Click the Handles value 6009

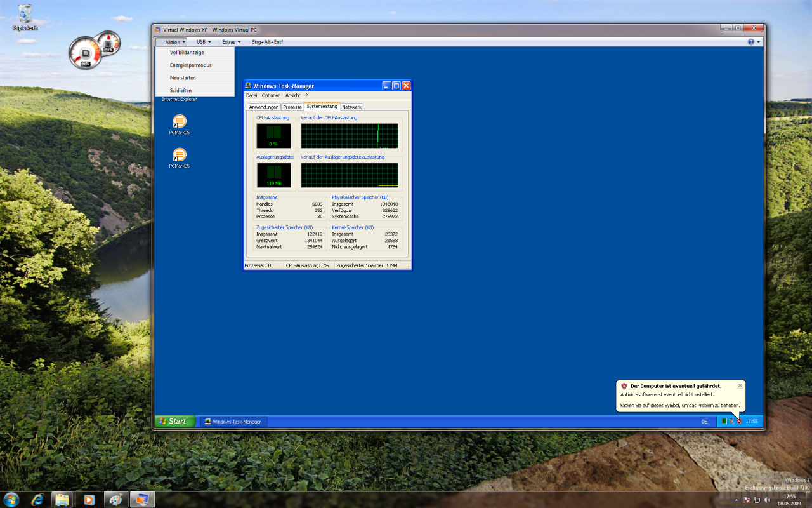pos(317,204)
